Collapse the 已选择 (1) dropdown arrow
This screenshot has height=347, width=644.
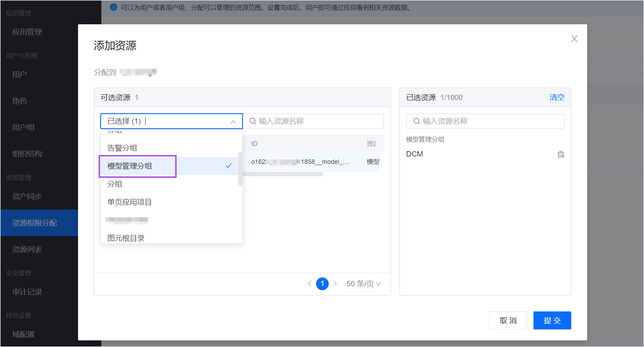click(x=233, y=122)
